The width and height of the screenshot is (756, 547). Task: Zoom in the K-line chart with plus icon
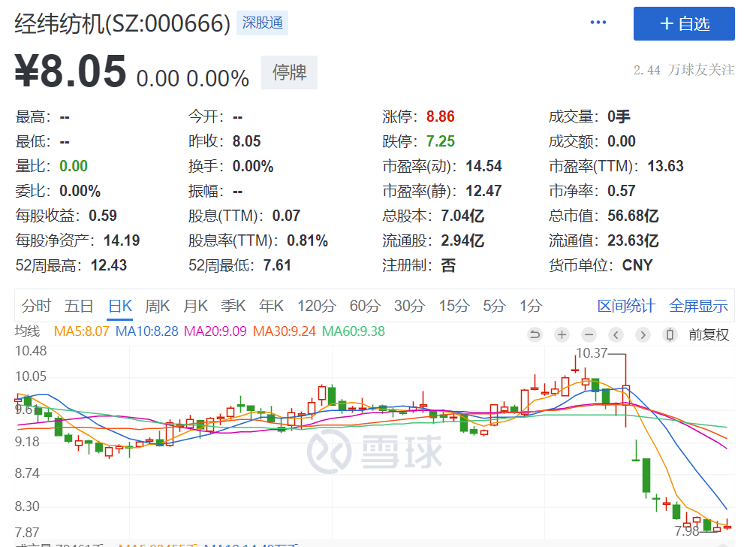[x=562, y=335]
